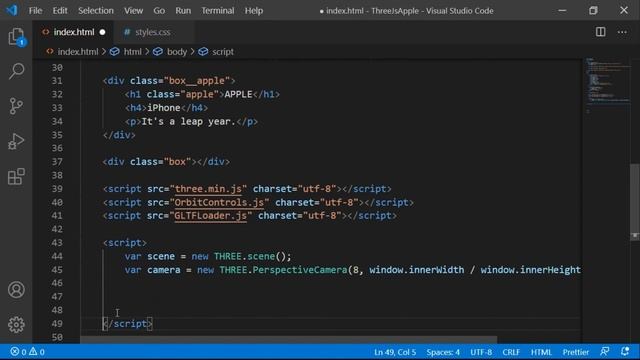Click the feedback icon in status bar
The width and height of the screenshot is (640, 360).
tap(604, 351)
